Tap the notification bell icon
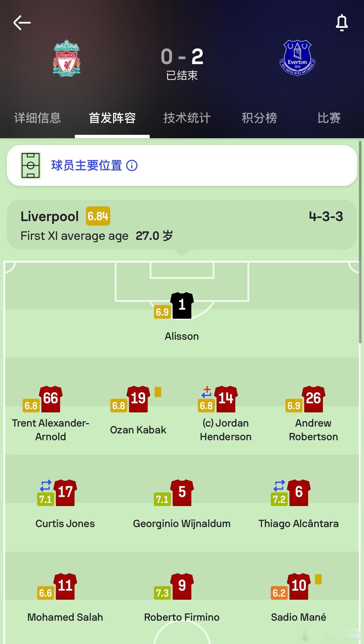This screenshot has height=644, width=364. tap(342, 23)
